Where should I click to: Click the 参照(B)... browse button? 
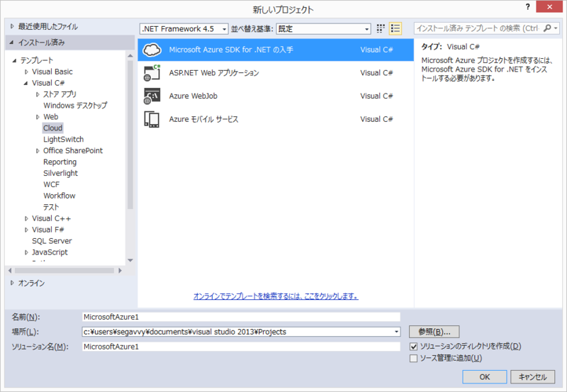[x=434, y=332]
